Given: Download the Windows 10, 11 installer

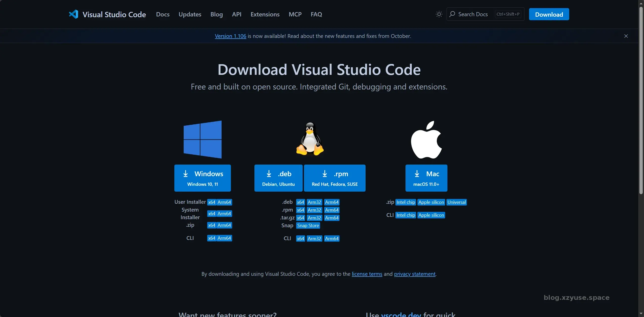Looking at the screenshot, I should click(x=202, y=178).
